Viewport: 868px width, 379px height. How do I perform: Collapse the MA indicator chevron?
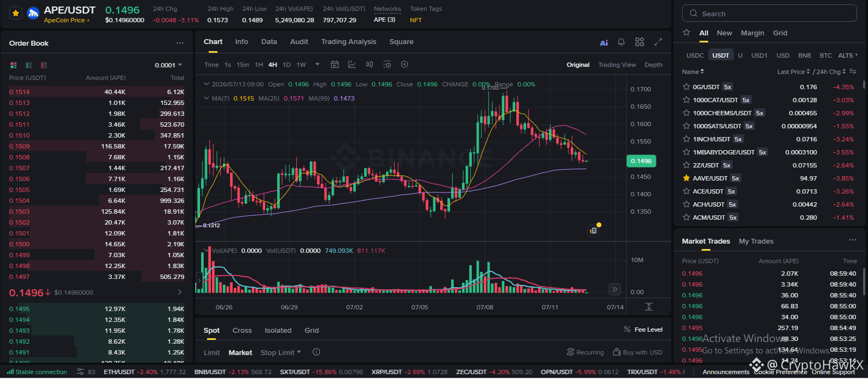[207, 98]
